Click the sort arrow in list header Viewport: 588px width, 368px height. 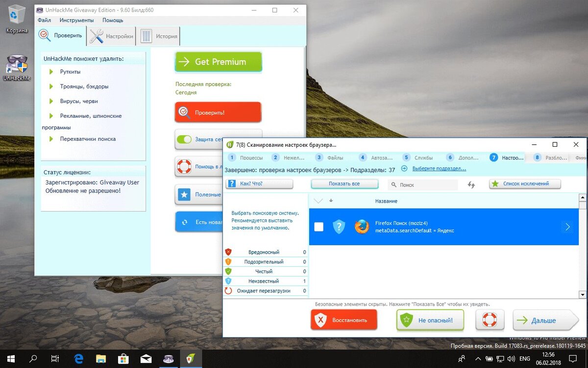[x=331, y=201]
